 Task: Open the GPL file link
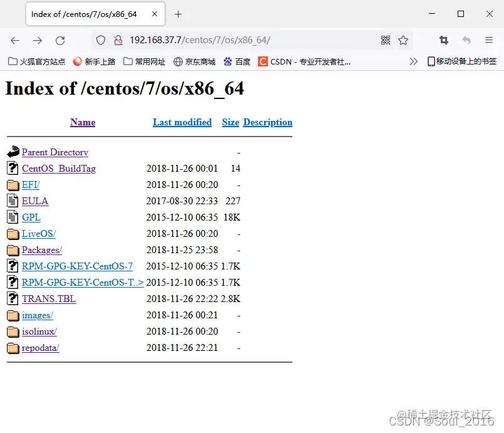[x=31, y=217]
